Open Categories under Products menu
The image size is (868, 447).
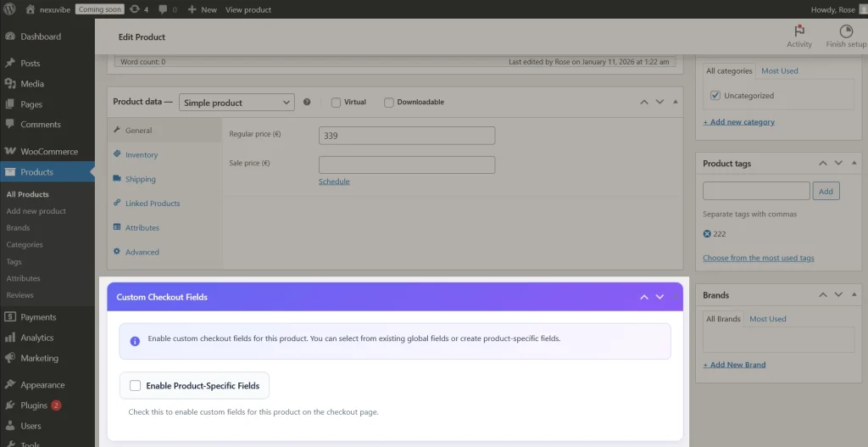[x=25, y=245]
